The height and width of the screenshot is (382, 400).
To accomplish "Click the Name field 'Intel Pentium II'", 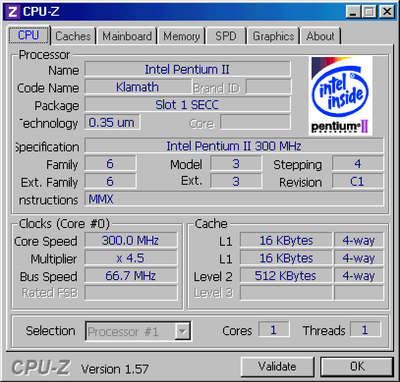I will point(187,69).
